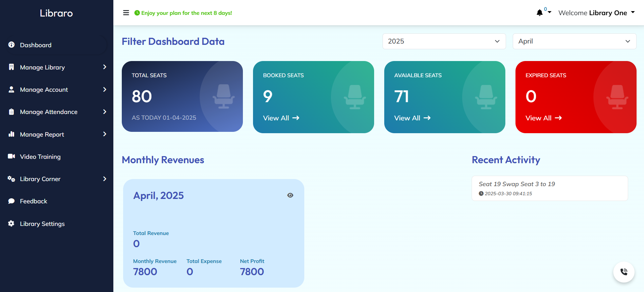Open Manage Report menu item

point(57,134)
